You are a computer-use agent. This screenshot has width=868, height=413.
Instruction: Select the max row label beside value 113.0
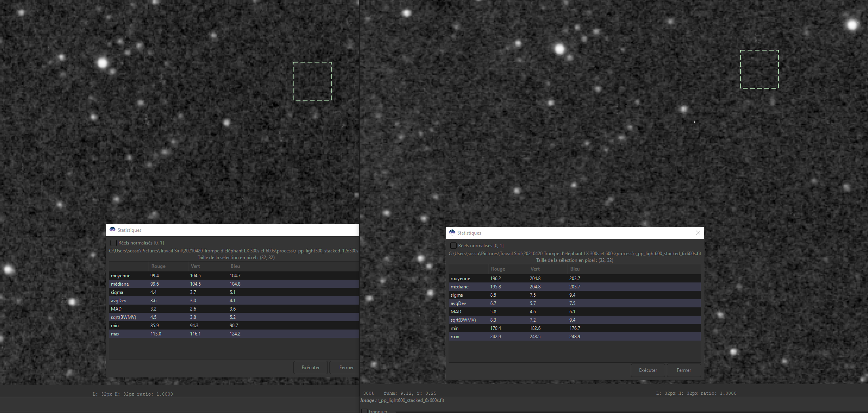115,334
